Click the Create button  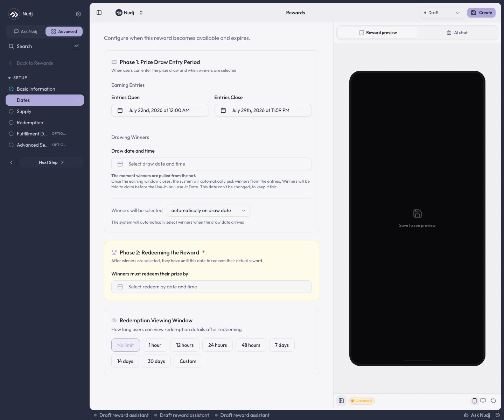[481, 13]
